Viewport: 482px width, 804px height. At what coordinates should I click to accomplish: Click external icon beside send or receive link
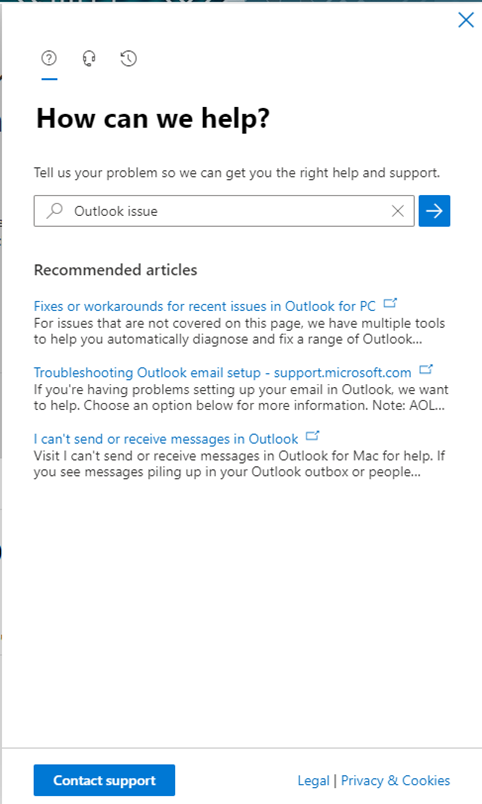(313, 436)
